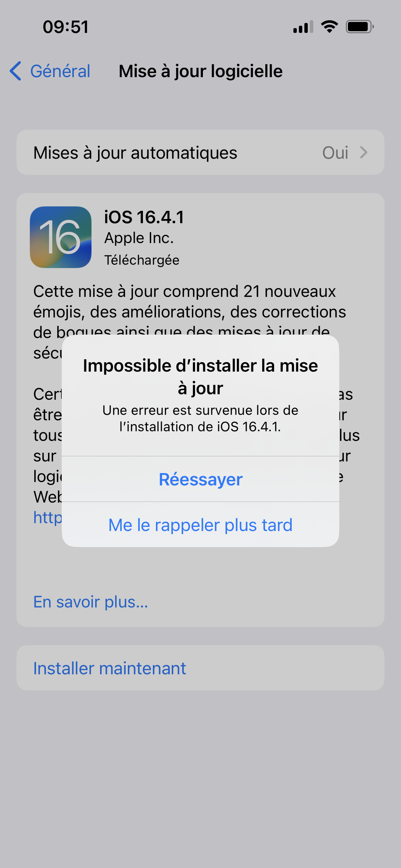This screenshot has width=401, height=868.
Task: Tap the partially hidden http link
Action: pyautogui.click(x=48, y=518)
